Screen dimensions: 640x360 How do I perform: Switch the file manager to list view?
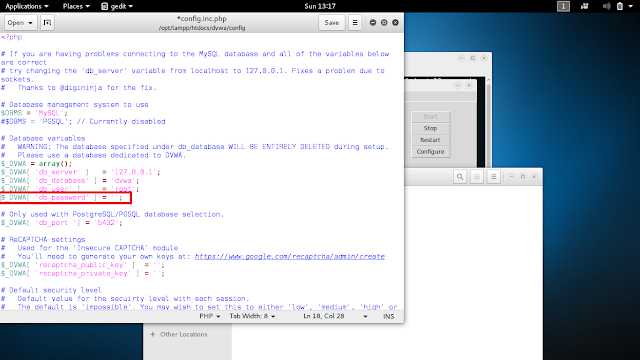[477, 177]
